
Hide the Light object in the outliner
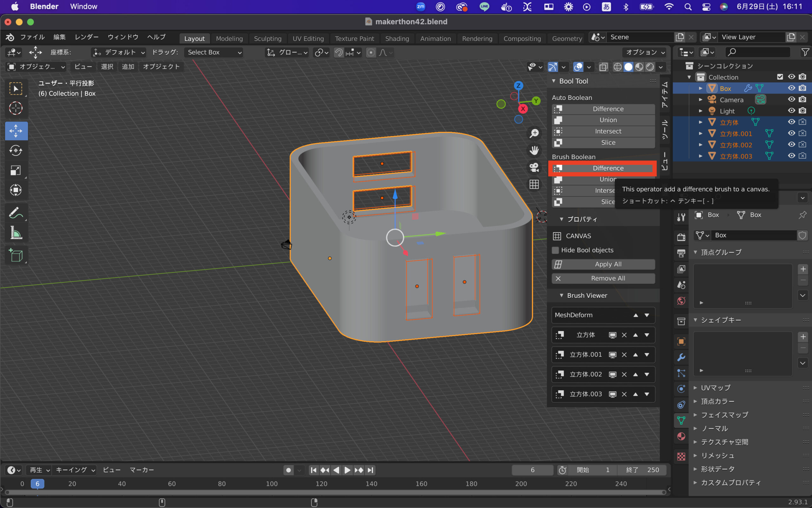tap(791, 111)
